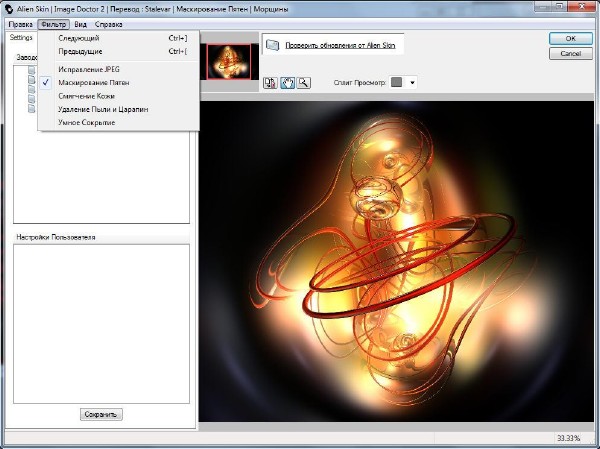Select Исправление JPEG filter
The width and height of the screenshot is (600, 449).
click(x=89, y=69)
